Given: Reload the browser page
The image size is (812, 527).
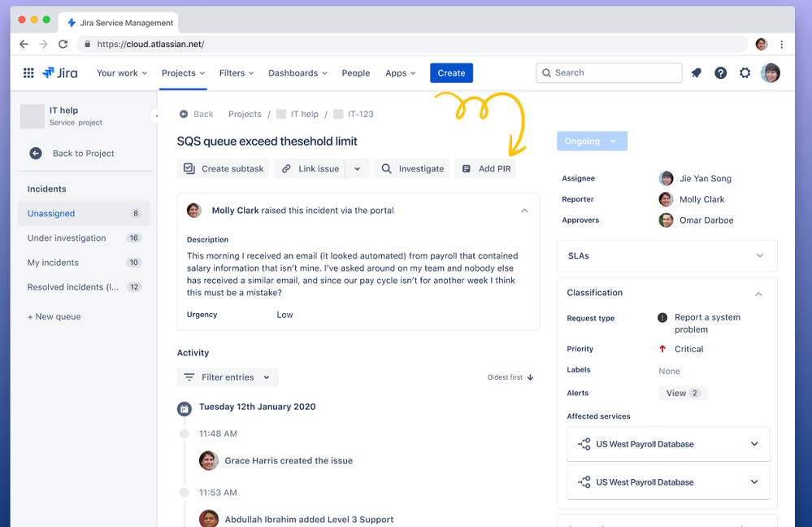Looking at the screenshot, I should [63, 44].
